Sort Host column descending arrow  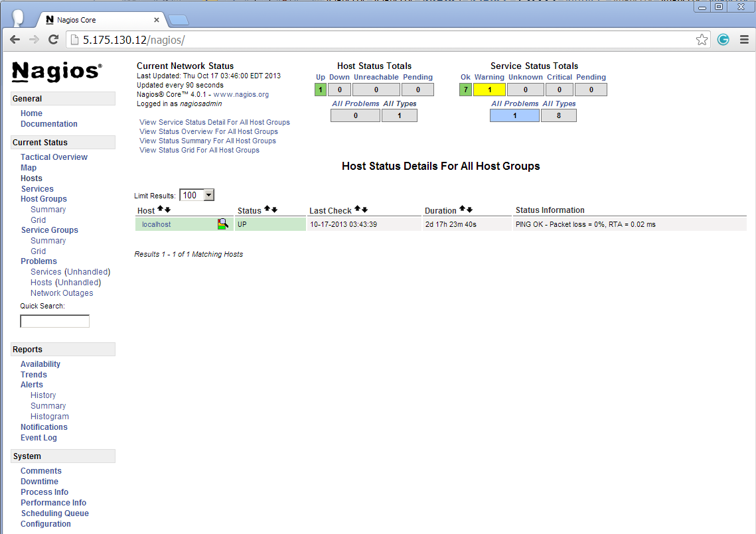(x=168, y=210)
